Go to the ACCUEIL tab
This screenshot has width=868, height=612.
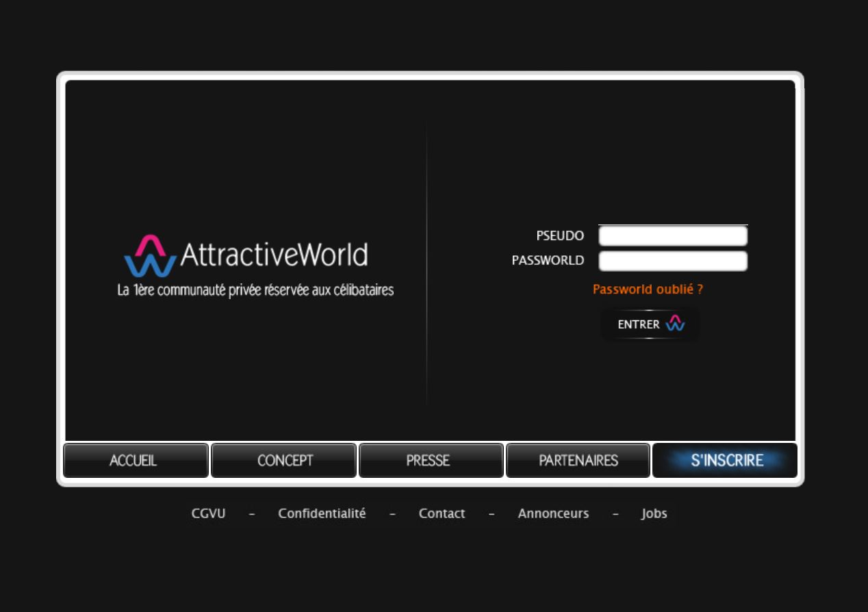click(x=136, y=460)
